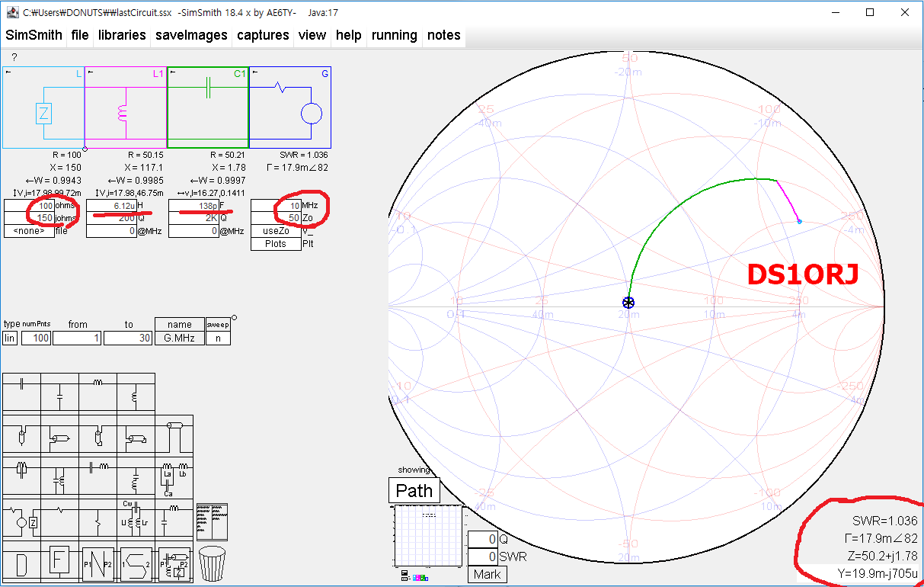
Task: Click the Mark button
Action: pyautogui.click(x=488, y=574)
